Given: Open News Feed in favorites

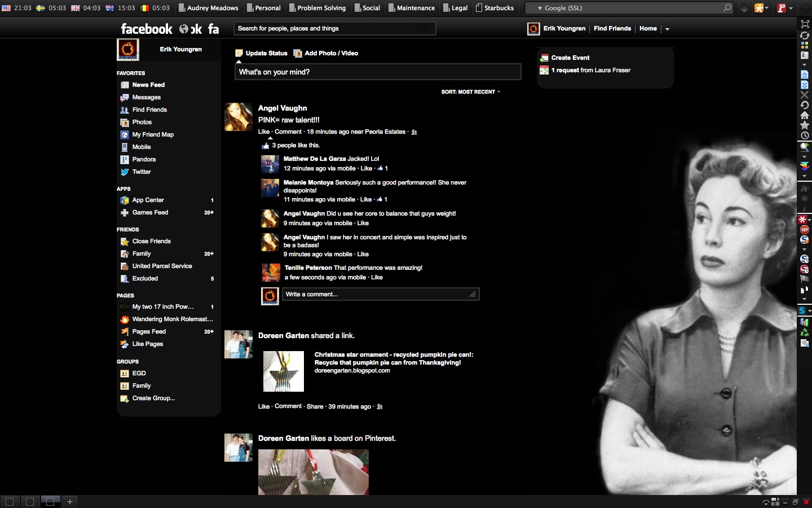Looking at the screenshot, I should [148, 85].
